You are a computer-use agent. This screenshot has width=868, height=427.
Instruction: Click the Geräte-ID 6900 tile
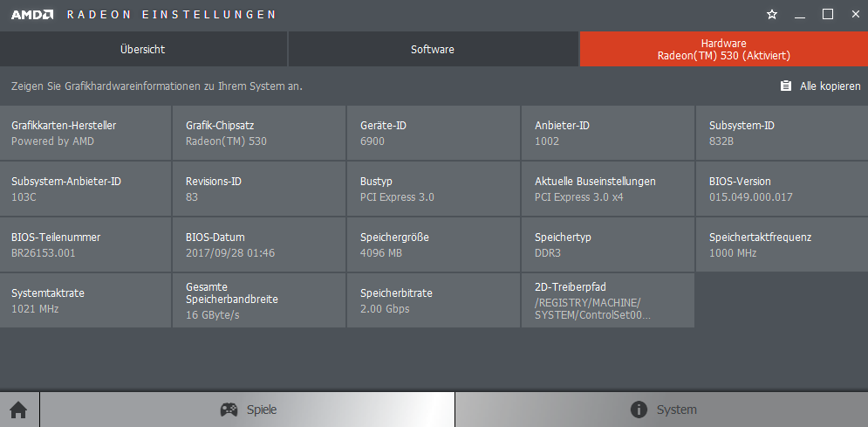tap(434, 133)
